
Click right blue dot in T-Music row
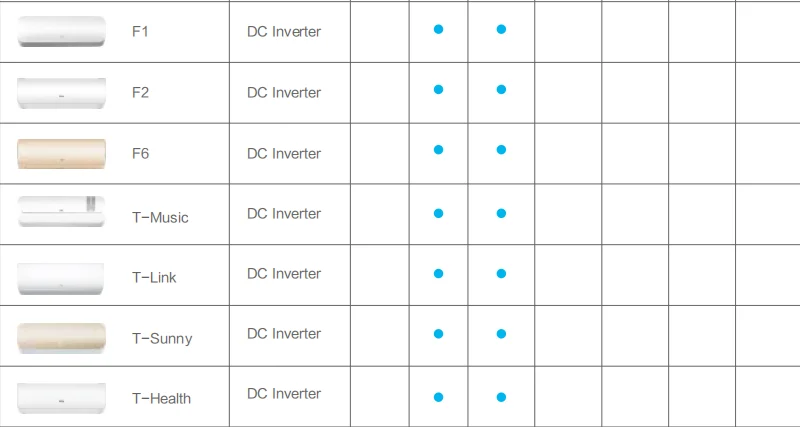pyautogui.click(x=501, y=213)
